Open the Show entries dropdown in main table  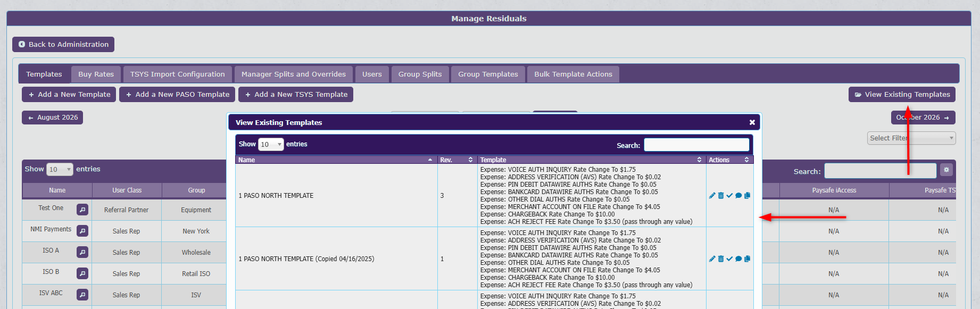[60, 169]
